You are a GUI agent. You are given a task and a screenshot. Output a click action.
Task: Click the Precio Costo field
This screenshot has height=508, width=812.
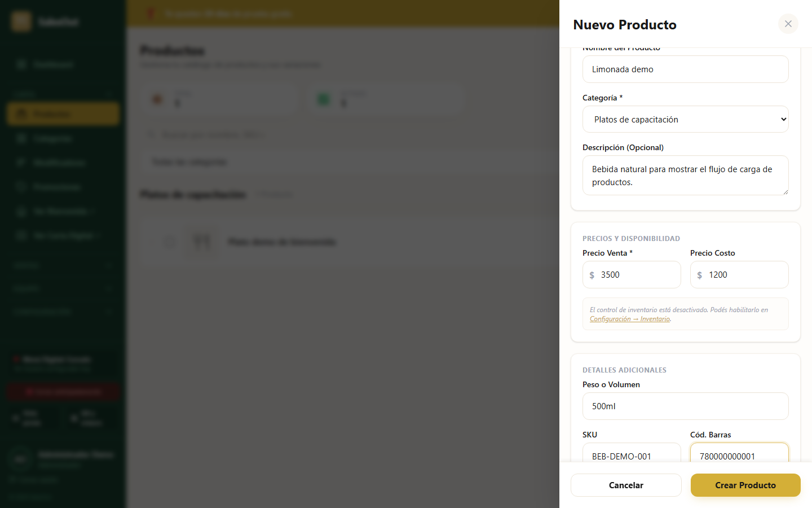tap(739, 275)
